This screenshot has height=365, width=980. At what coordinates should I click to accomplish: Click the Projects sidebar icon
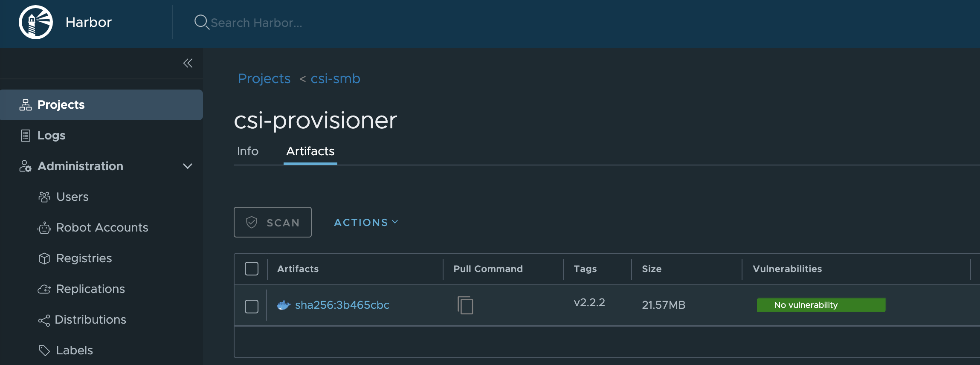tap(26, 105)
